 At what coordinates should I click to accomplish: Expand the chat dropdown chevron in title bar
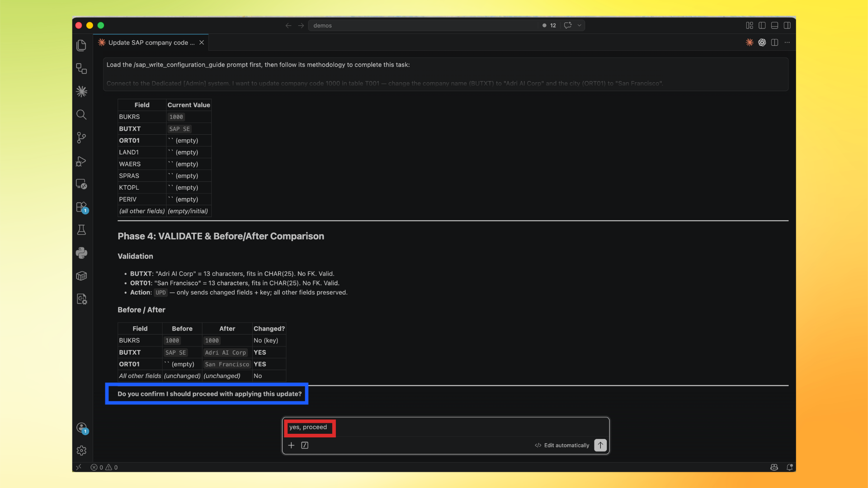[x=580, y=25]
